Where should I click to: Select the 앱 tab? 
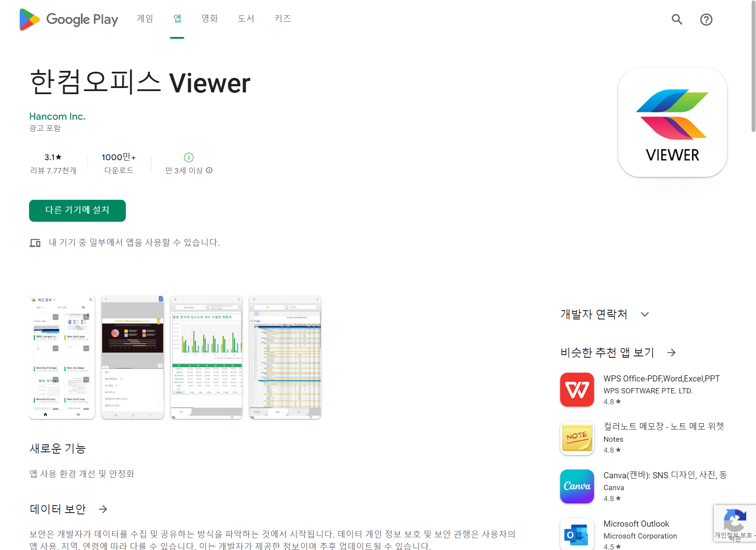coord(177,18)
